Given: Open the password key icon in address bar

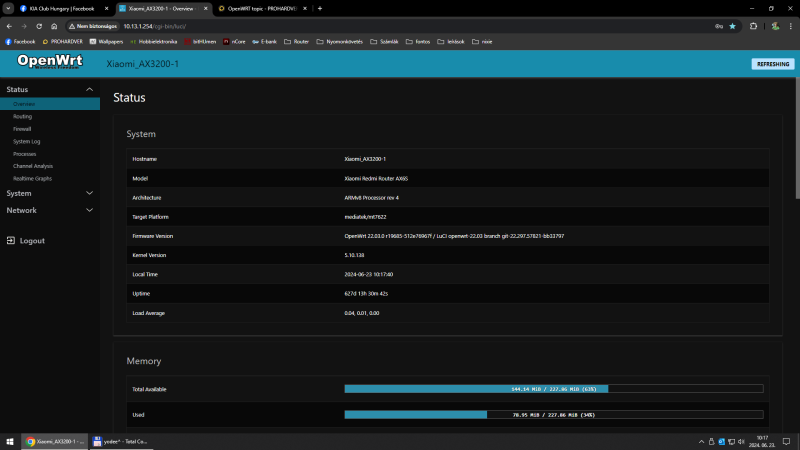Looking at the screenshot, I should tap(719, 26).
